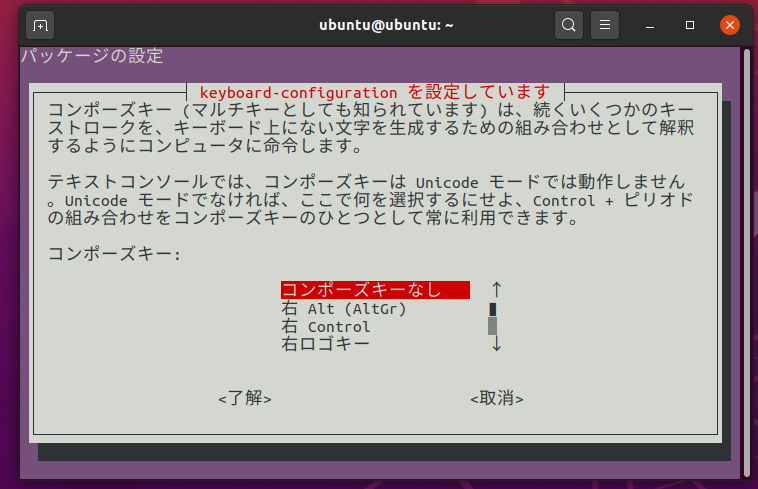The image size is (758, 489).
Task: Select 右 Control option
Action: click(326, 327)
